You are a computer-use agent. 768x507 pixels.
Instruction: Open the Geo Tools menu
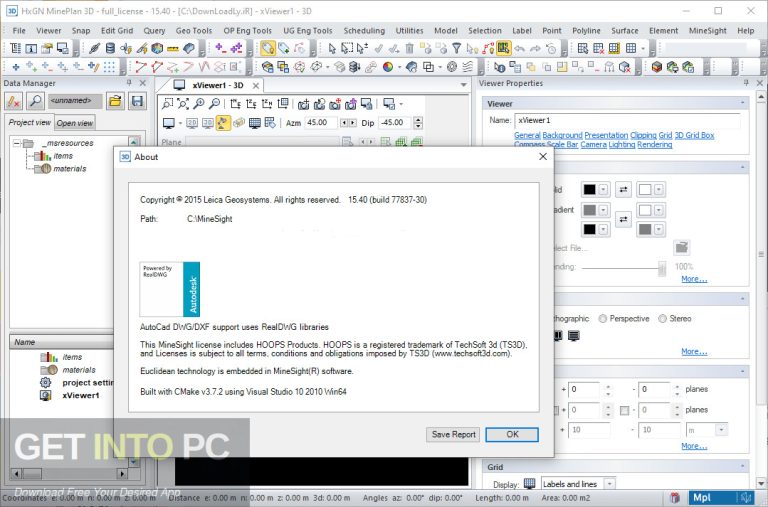tap(194, 31)
